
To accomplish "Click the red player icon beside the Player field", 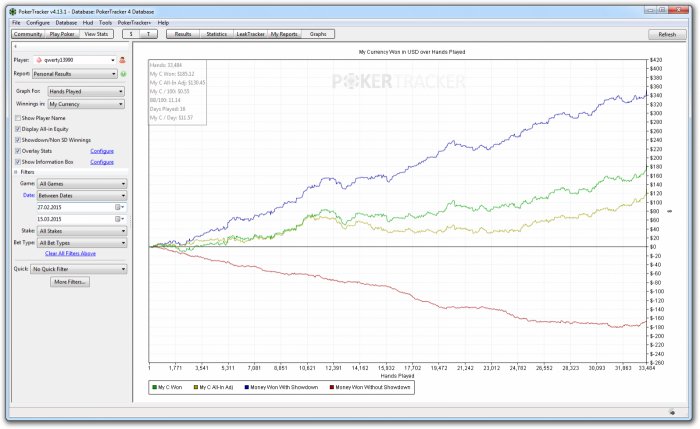I will (122, 60).
